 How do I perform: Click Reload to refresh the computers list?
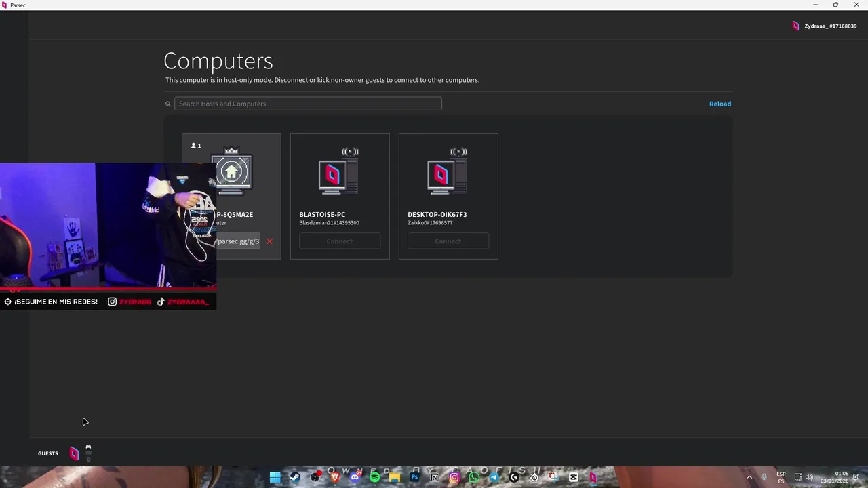coord(720,104)
